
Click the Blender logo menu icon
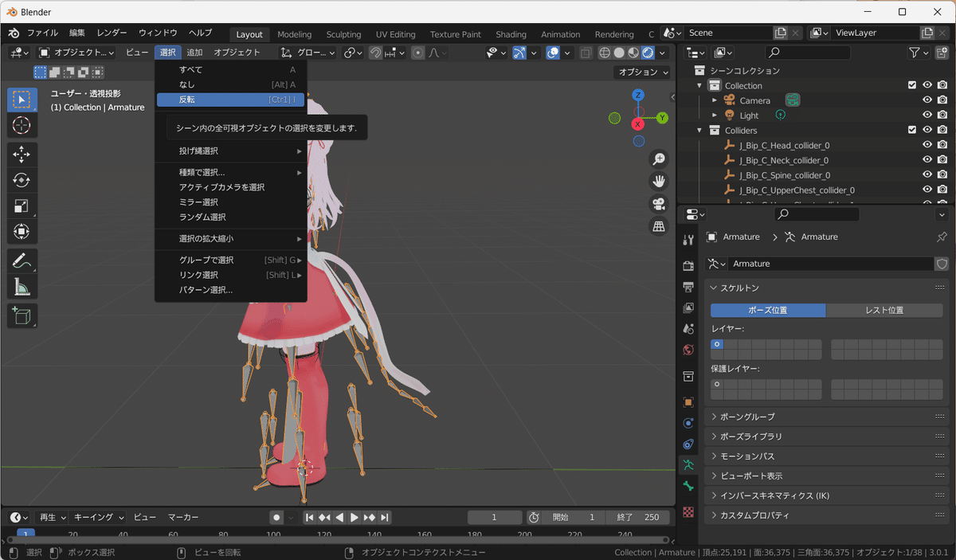tap(14, 33)
